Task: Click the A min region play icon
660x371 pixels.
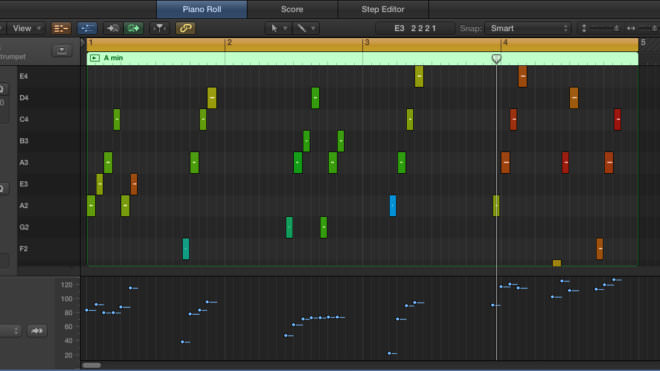Action: pyautogui.click(x=95, y=58)
